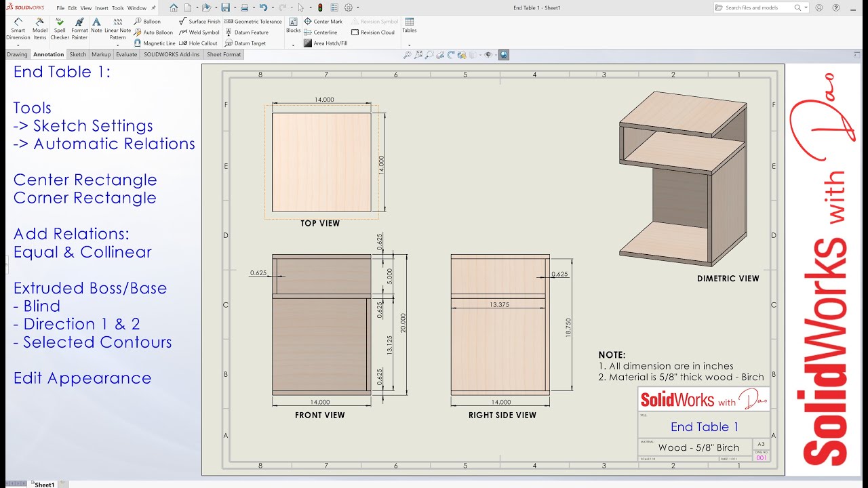
Task: Open the search box dropdown arrow
Action: pyautogui.click(x=806, y=7)
